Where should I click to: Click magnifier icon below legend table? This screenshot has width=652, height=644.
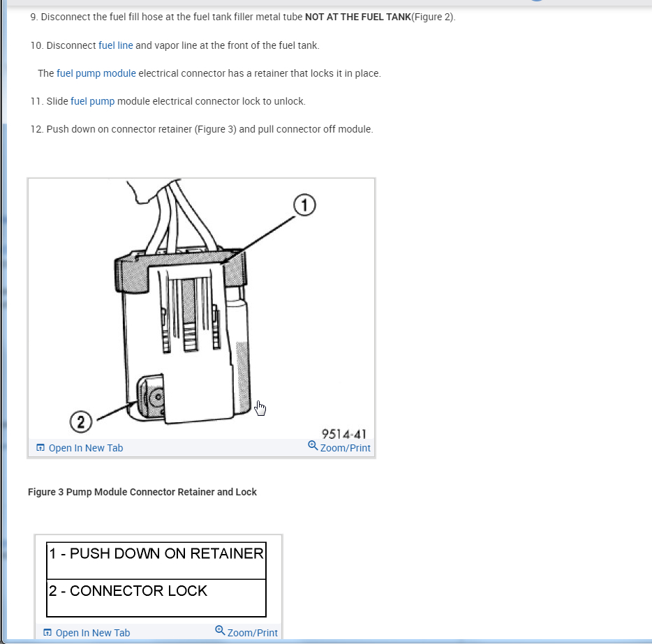click(x=220, y=630)
